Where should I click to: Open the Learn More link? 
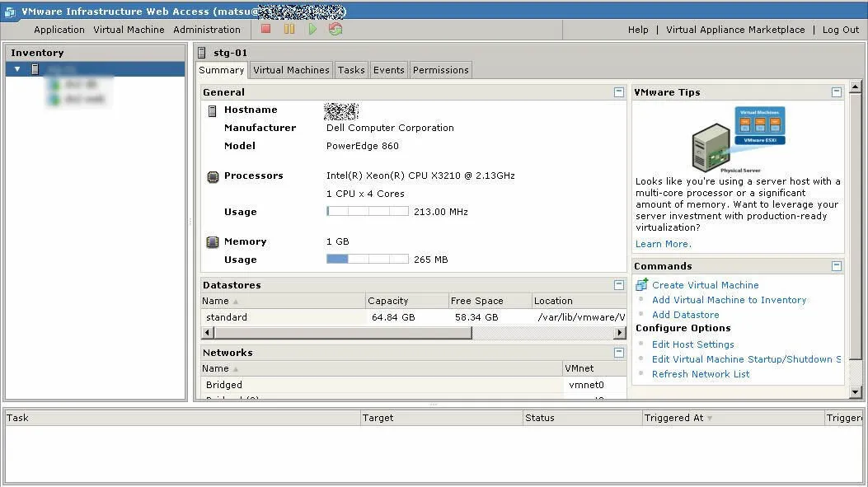[663, 244]
